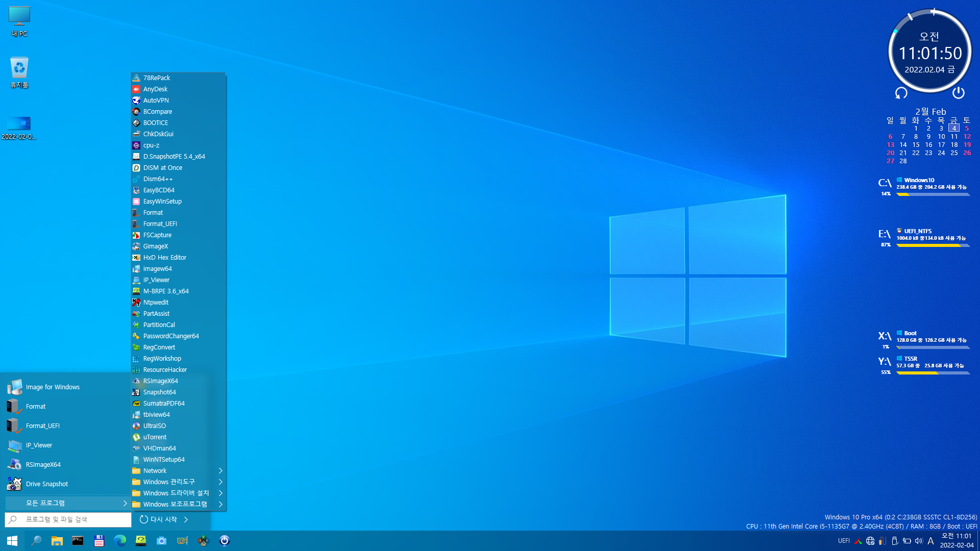Viewport: 980px width, 551px height.
Task: Open File Explorer from taskbar
Action: [57, 541]
